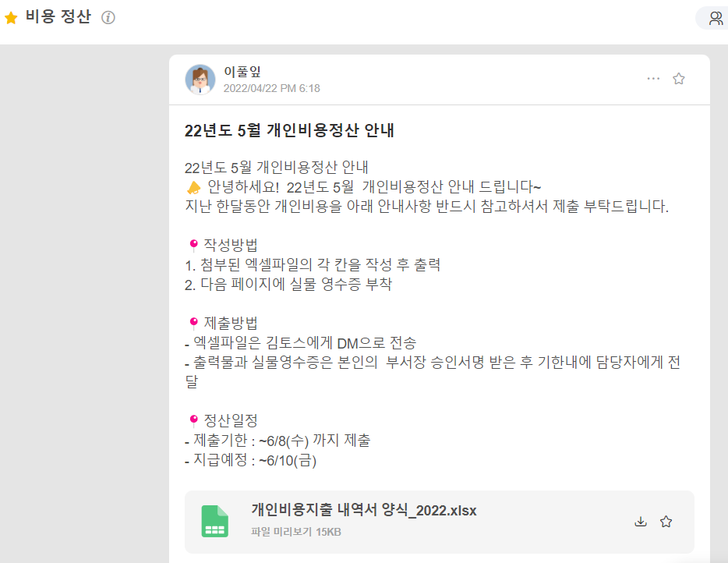Open the channel info icon next to 비용 정산
Image resolution: width=728 pixels, height=563 pixels.
(108, 17)
